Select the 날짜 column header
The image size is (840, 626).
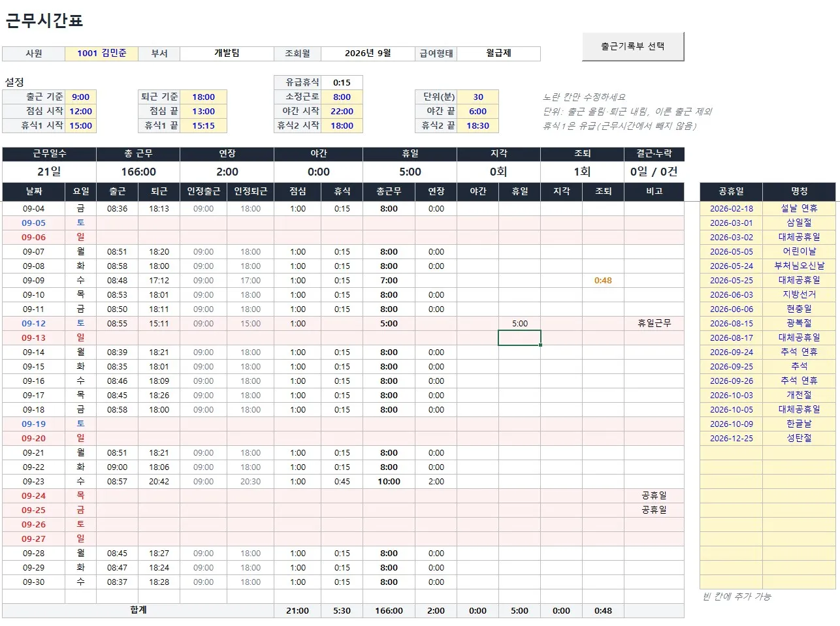(34, 191)
